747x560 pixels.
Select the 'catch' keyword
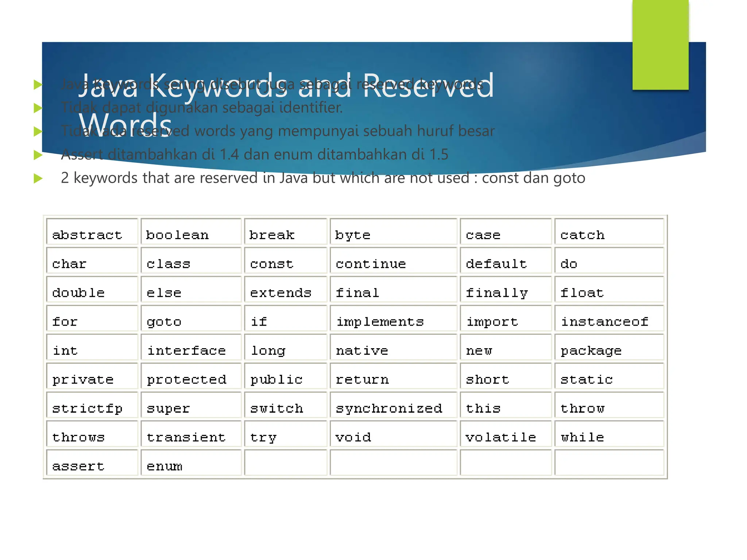582,235
